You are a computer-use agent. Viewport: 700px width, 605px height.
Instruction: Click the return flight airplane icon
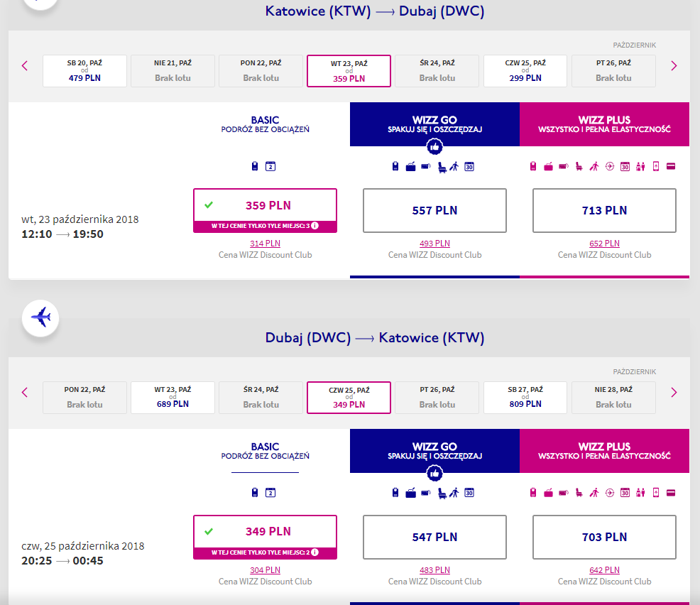40,318
